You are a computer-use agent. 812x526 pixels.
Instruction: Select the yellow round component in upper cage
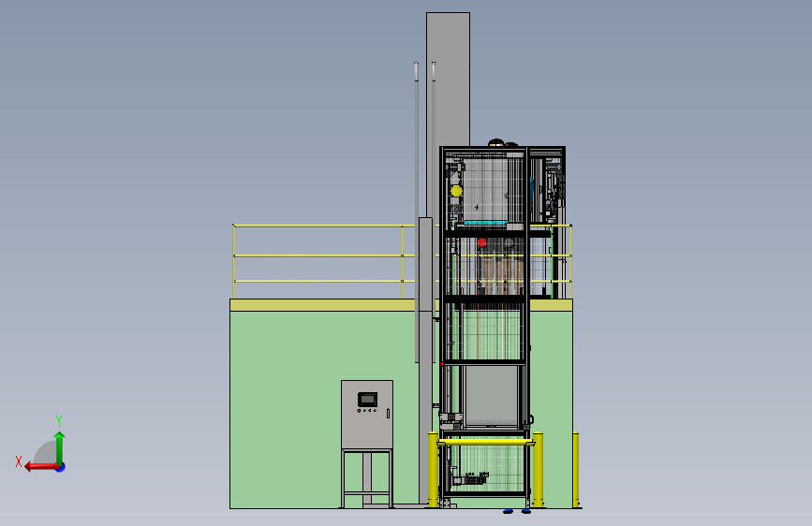tap(456, 191)
